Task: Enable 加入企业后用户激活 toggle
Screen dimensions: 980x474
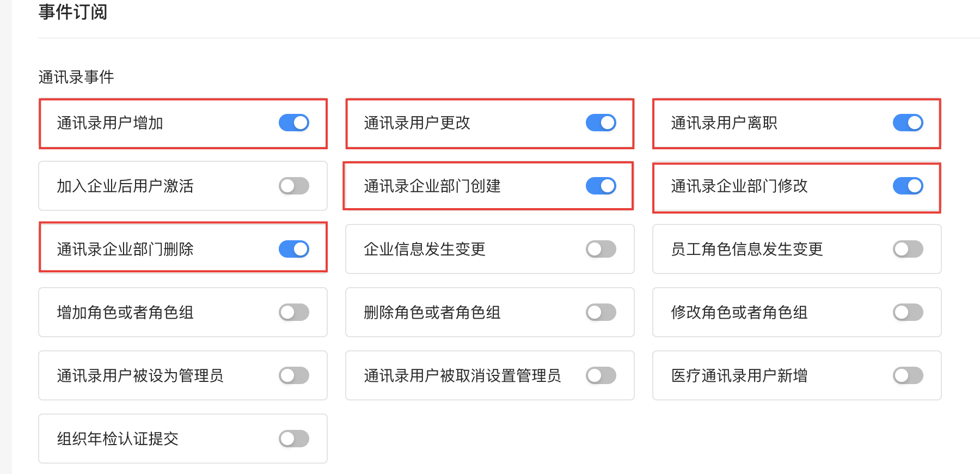Action: click(294, 186)
